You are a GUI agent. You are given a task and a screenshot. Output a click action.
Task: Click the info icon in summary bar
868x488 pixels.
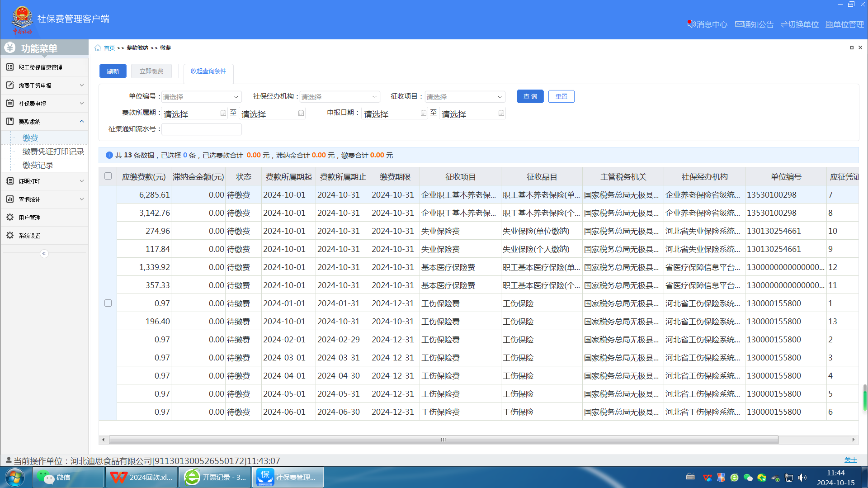point(109,156)
